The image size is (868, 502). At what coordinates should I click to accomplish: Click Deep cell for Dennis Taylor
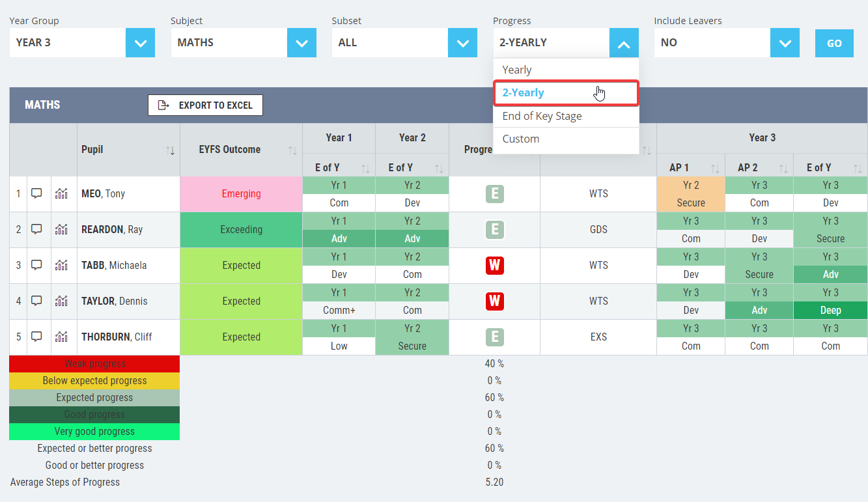click(x=830, y=311)
